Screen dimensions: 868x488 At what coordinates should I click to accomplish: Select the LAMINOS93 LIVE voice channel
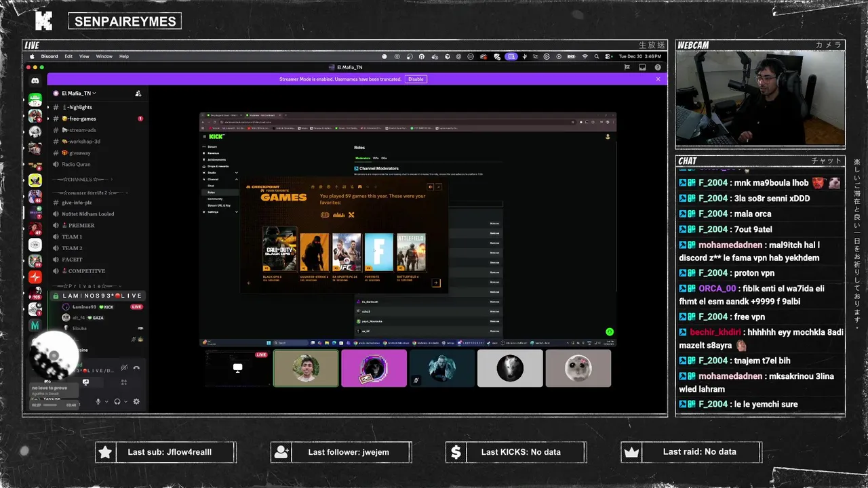98,296
